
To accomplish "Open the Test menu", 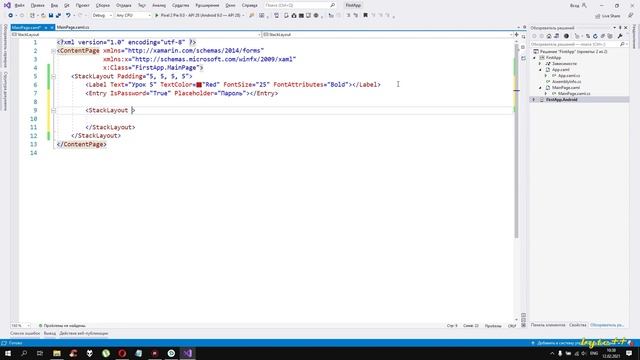I will pos(142,5).
